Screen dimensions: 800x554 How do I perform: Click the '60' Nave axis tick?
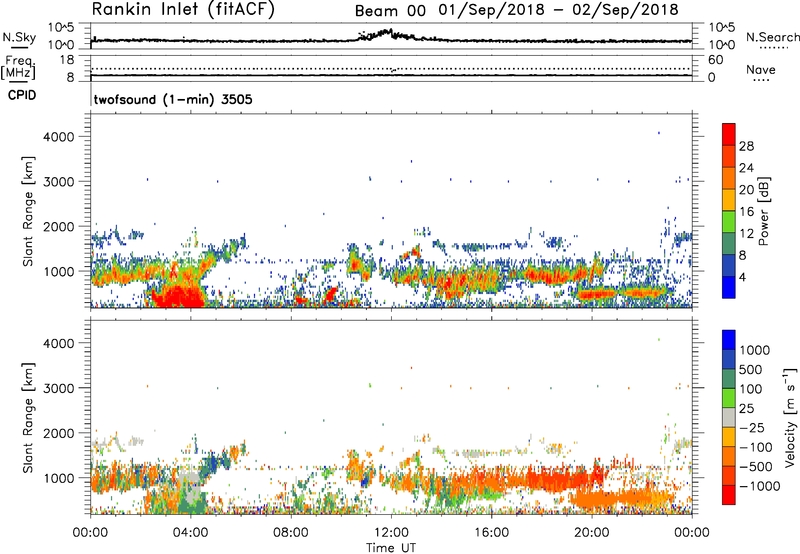(x=715, y=60)
